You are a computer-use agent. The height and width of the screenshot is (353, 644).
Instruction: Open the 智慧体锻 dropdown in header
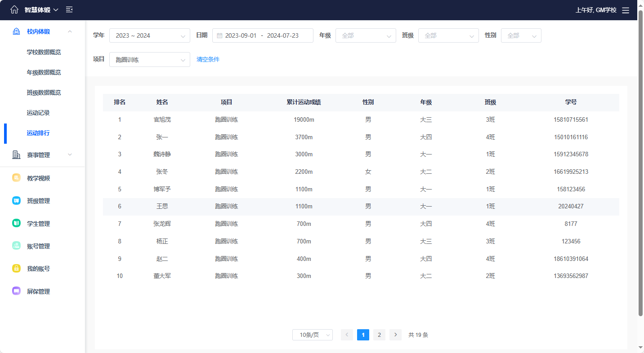click(41, 10)
